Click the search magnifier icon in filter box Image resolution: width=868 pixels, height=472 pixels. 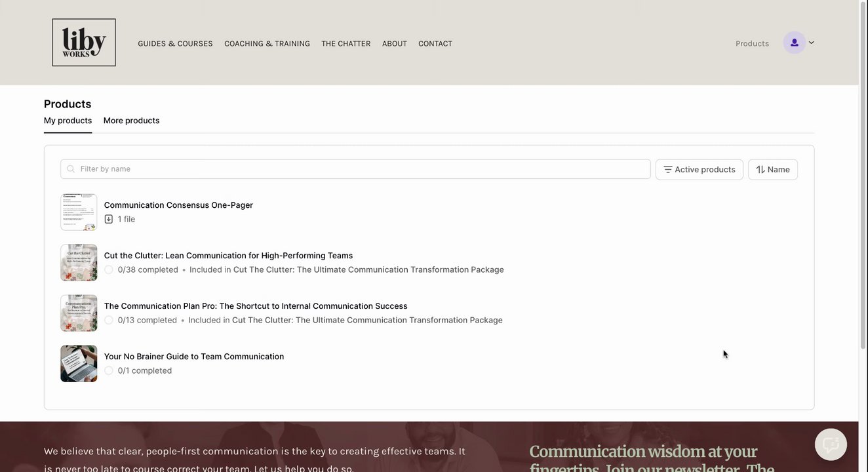[71, 169]
